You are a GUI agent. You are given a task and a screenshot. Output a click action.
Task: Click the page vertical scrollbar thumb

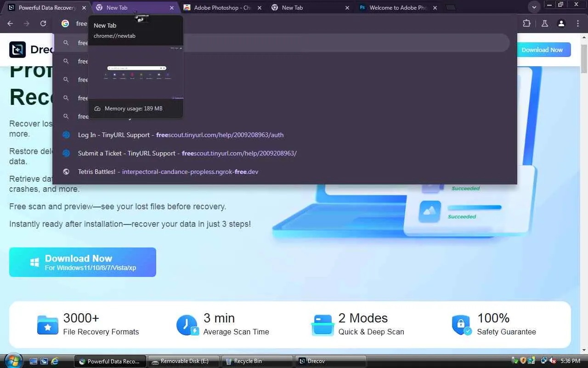[x=584, y=58]
